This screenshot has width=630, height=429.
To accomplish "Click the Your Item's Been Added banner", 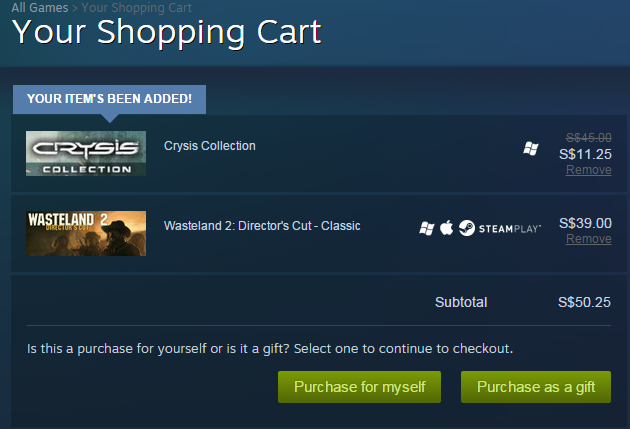I will [x=109, y=99].
